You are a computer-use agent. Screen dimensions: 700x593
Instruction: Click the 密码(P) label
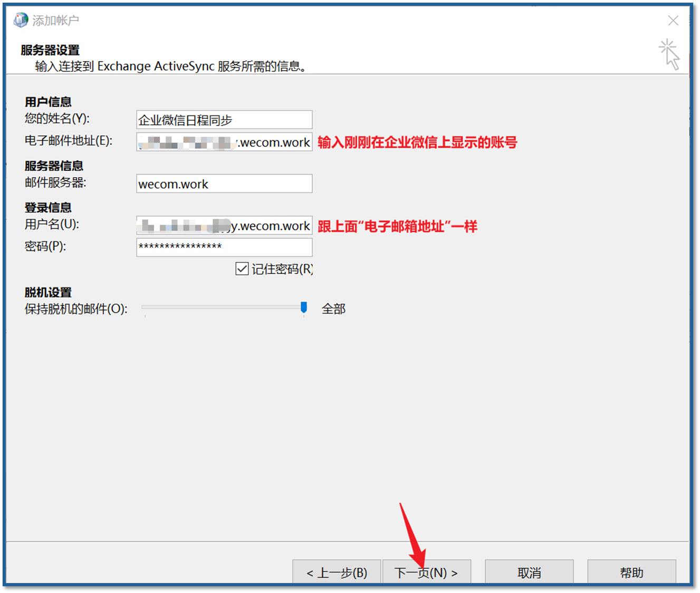click(45, 246)
